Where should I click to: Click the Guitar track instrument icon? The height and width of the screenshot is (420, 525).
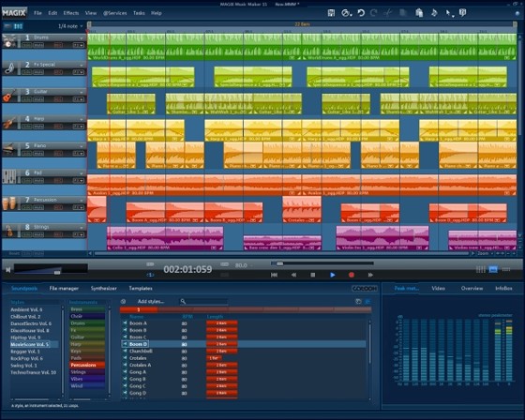click(x=9, y=96)
